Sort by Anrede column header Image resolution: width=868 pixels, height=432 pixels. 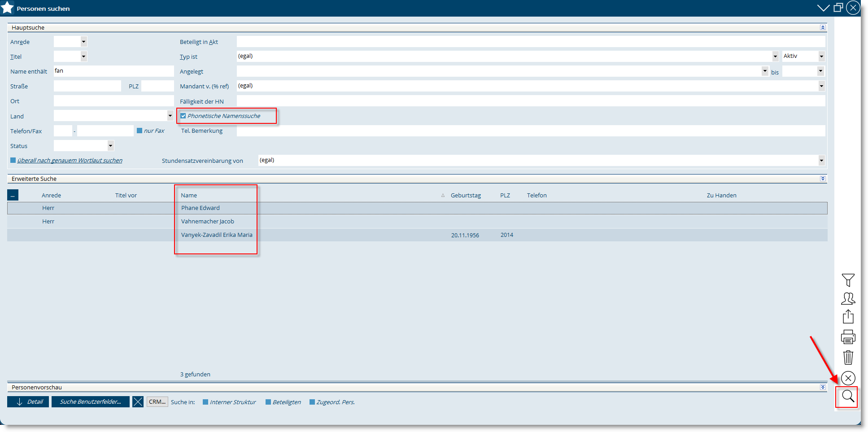click(x=51, y=195)
